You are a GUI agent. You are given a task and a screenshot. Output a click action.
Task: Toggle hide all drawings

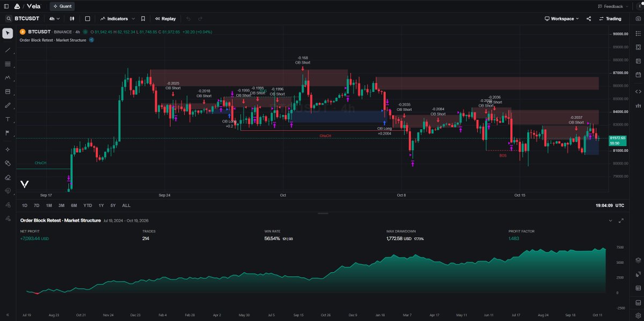click(x=8, y=218)
